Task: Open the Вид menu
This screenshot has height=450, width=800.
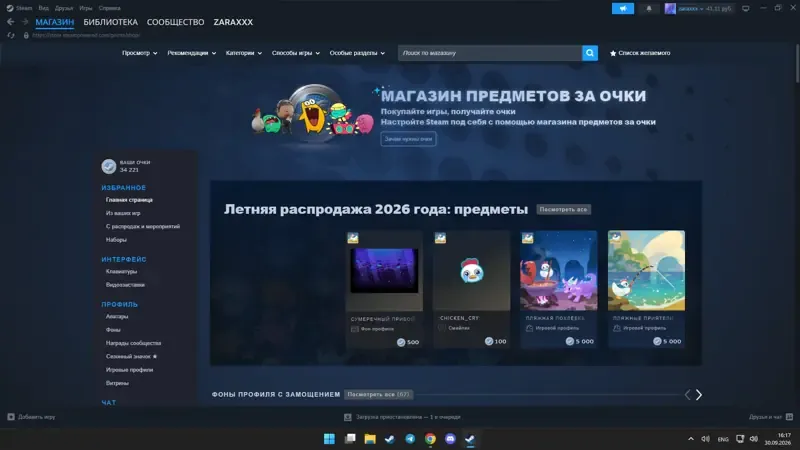Action: (43, 8)
